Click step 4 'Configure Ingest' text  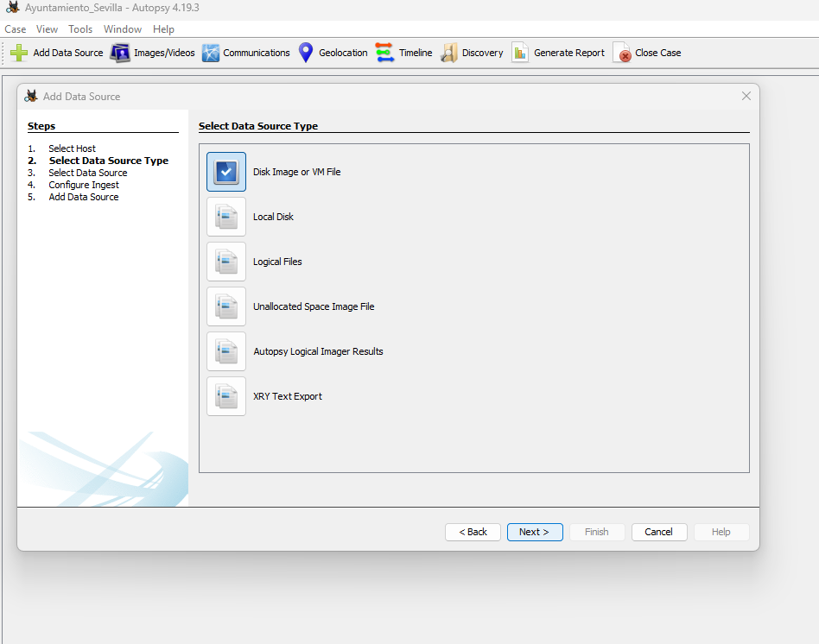tap(84, 185)
